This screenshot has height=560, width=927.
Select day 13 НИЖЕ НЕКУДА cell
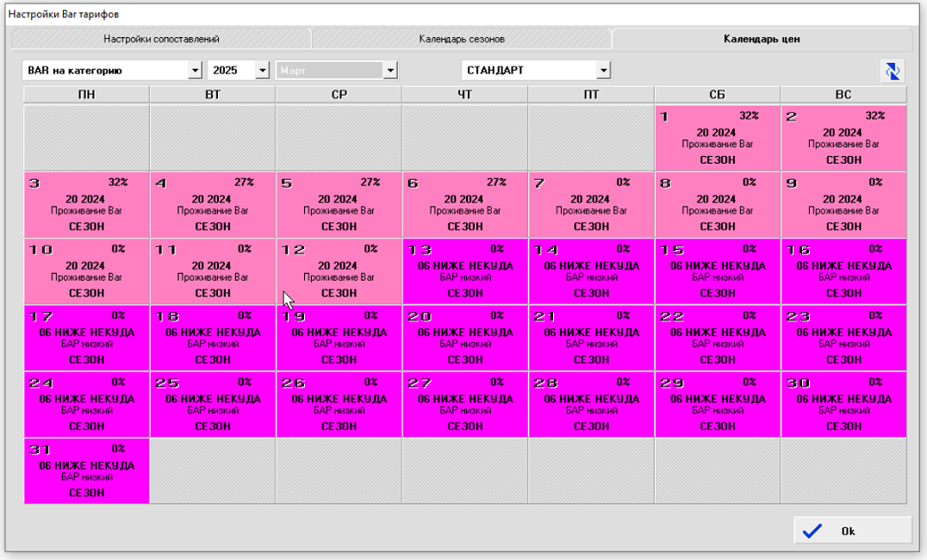click(464, 271)
